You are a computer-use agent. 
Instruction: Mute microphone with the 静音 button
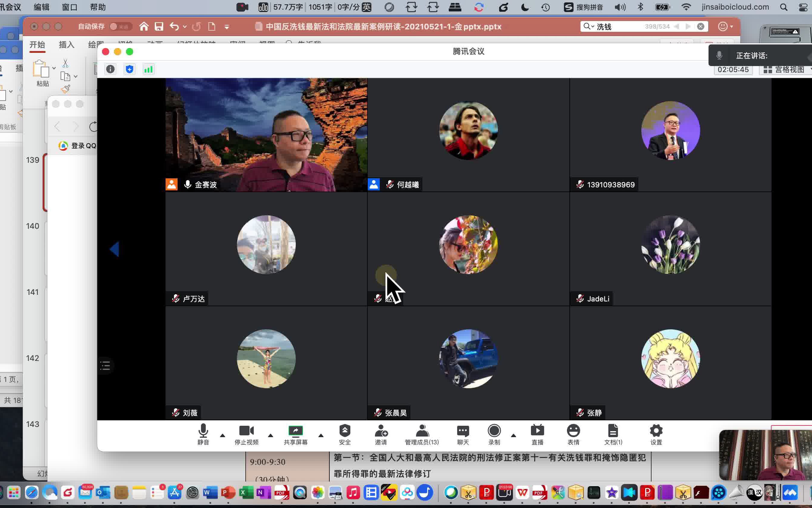[x=203, y=434]
